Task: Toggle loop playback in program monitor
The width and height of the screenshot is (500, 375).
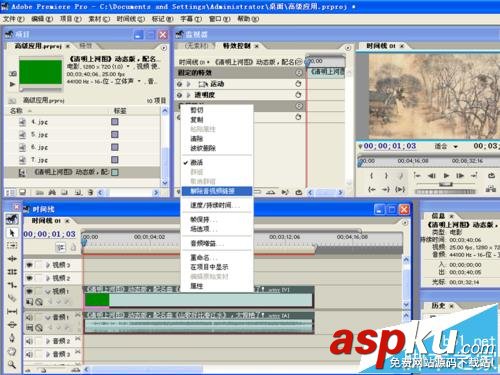Action: pos(491,175)
